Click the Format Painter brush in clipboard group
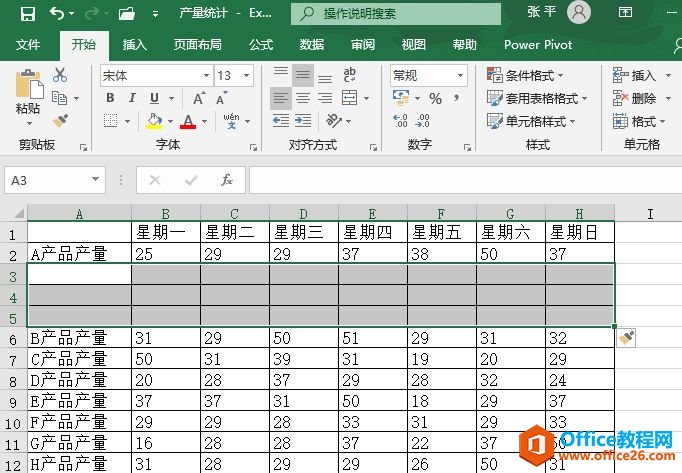The width and height of the screenshot is (682, 473). point(60,121)
